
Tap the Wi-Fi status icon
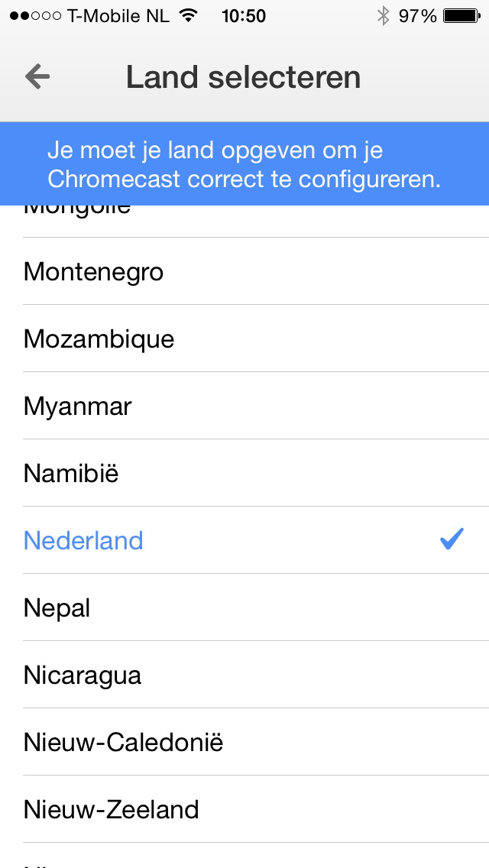coord(187,15)
